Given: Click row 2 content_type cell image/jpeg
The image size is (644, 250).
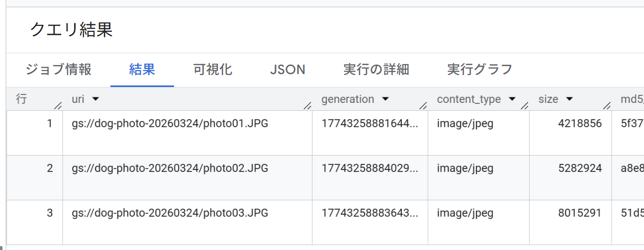Looking at the screenshot, I should 465,168.
